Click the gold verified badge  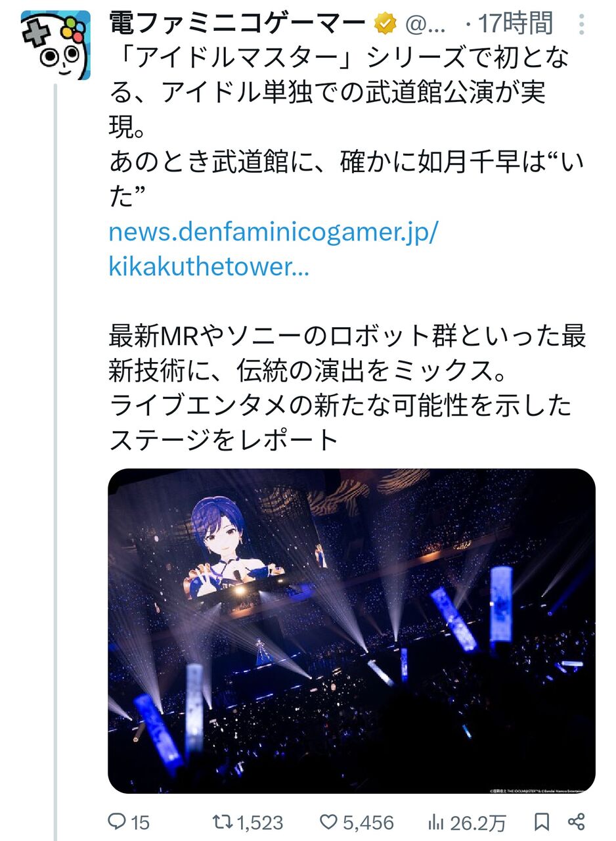[385, 25]
